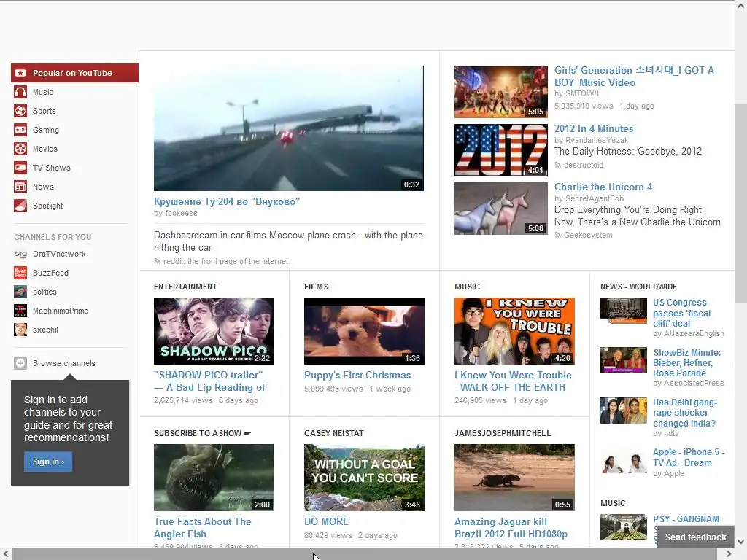This screenshot has height=560, width=747.
Task: Click the Puppy's First Christmas thumbnail
Action: coord(364,331)
